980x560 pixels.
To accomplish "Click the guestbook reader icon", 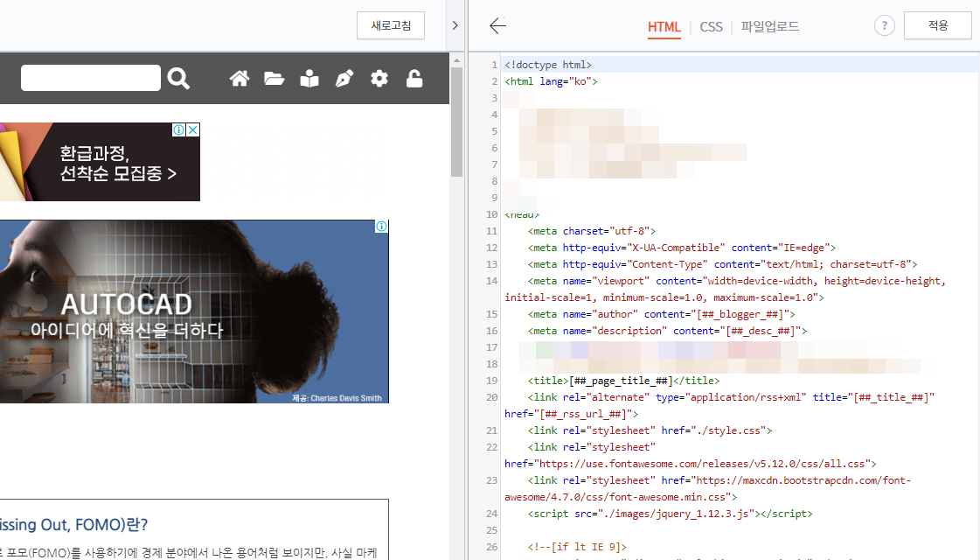I will [x=309, y=78].
